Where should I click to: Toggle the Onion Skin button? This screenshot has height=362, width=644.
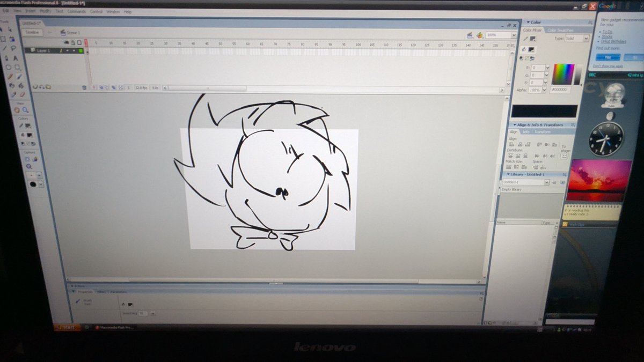[101, 87]
